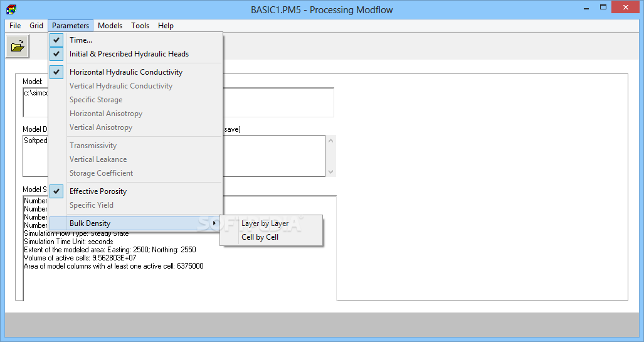Image resolution: width=644 pixels, height=342 pixels.
Task: Choose Initial & Prescribed Hydraulic Heads
Action: point(136,54)
